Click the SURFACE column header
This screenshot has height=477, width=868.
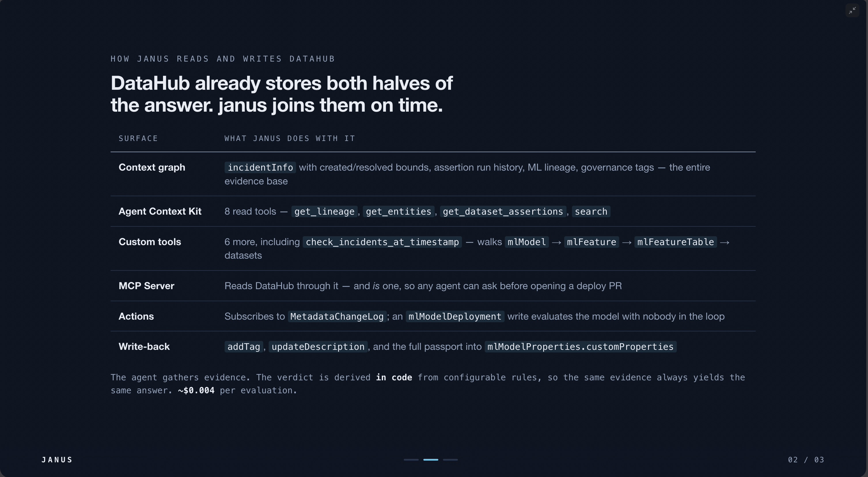pyautogui.click(x=138, y=138)
